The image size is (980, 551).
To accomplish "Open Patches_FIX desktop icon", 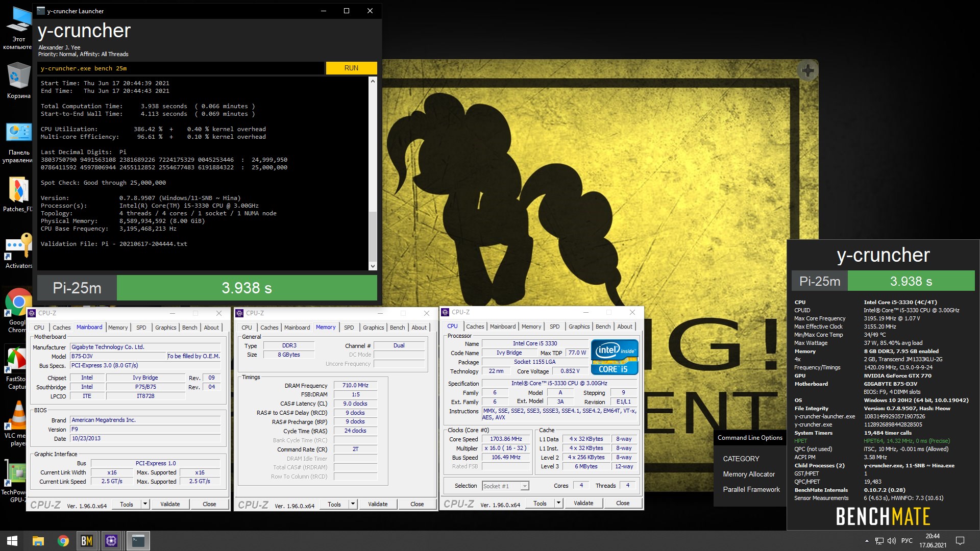I will [18, 194].
